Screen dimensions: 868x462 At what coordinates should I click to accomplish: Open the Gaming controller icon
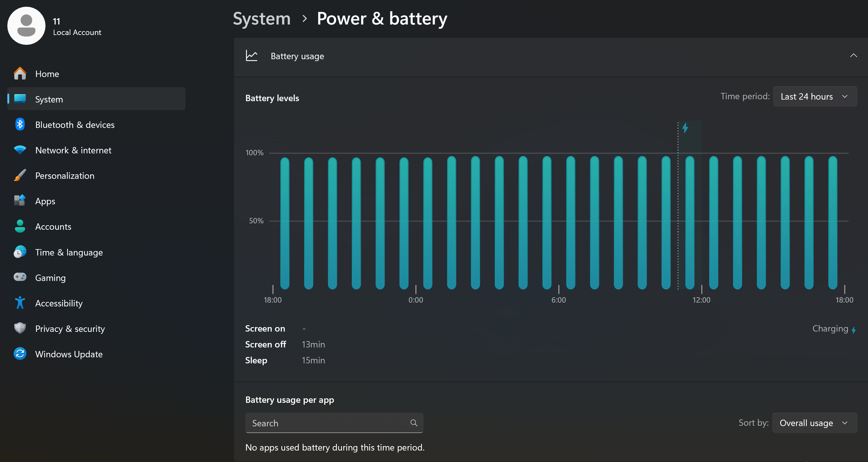pos(20,277)
